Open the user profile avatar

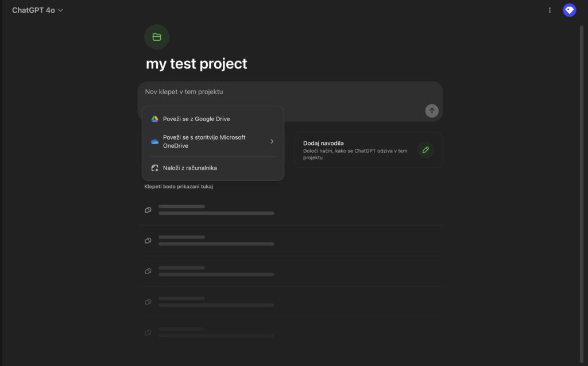coord(569,10)
